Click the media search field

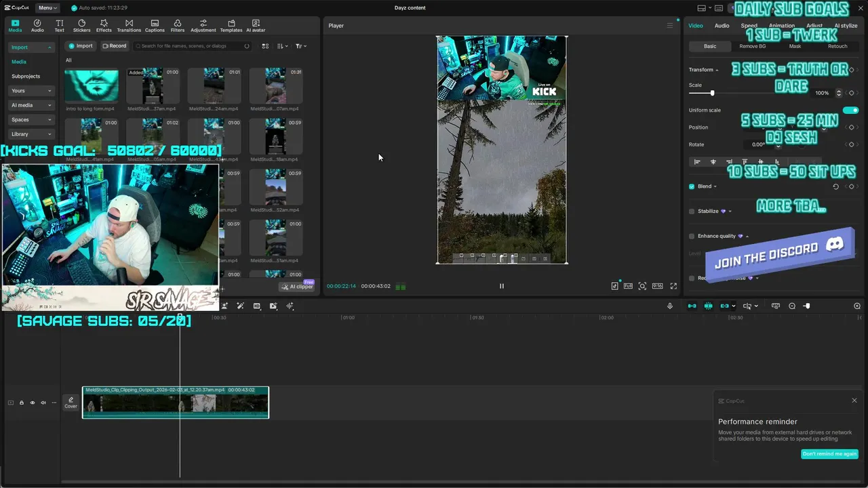tap(192, 46)
